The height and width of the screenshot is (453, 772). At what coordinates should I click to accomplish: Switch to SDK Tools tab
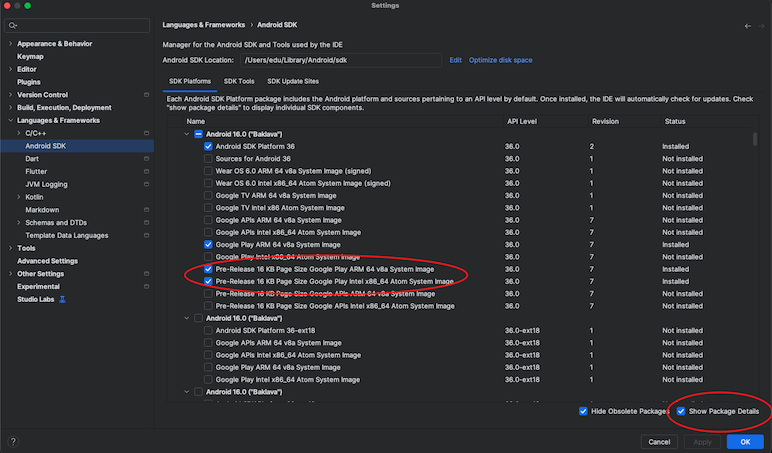pos(239,81)
